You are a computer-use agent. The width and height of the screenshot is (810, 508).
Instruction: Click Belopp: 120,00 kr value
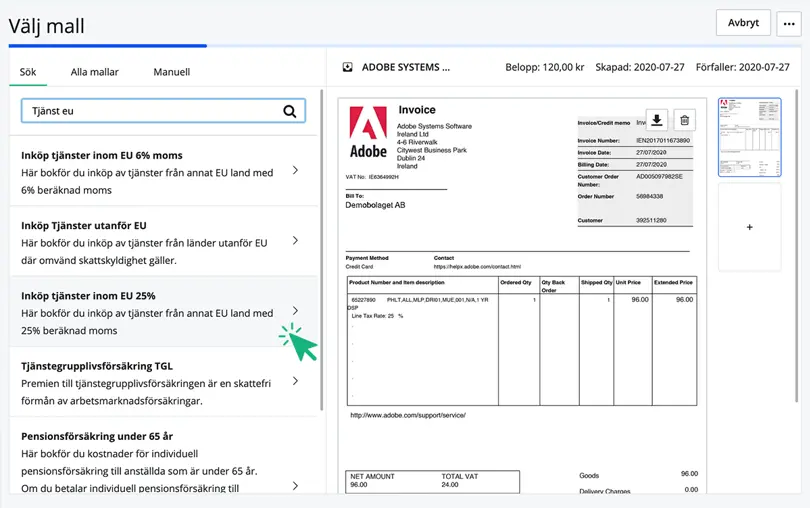[544, 67]
